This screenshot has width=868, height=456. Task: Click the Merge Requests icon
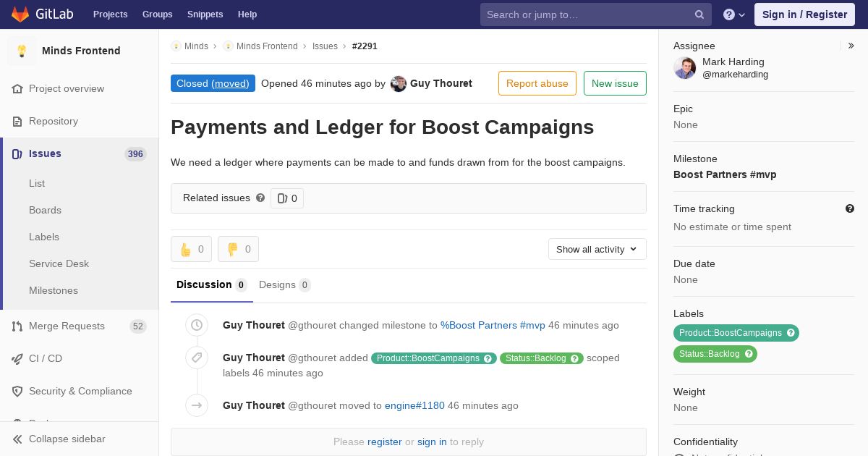[x=17, y=326]
